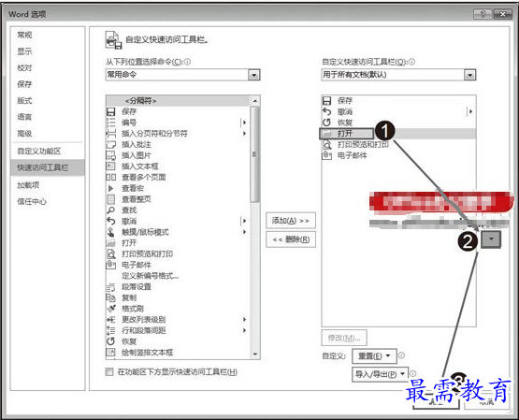Image resolution: width=519 pixels, height=420 pixels.
Task: Open the 用于所有文档(默认) dropdown
Action: [469, 75]
